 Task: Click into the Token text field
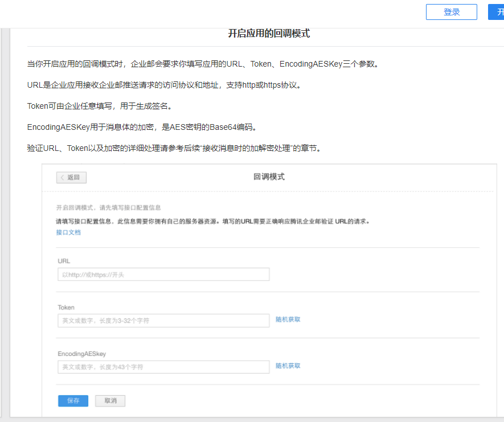click(x=163, y=321)
